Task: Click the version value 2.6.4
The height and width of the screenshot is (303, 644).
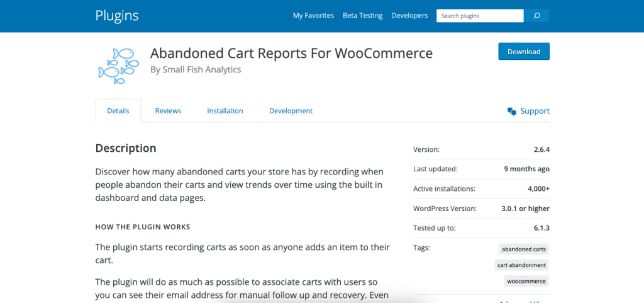Action: [x=541, y=150]
